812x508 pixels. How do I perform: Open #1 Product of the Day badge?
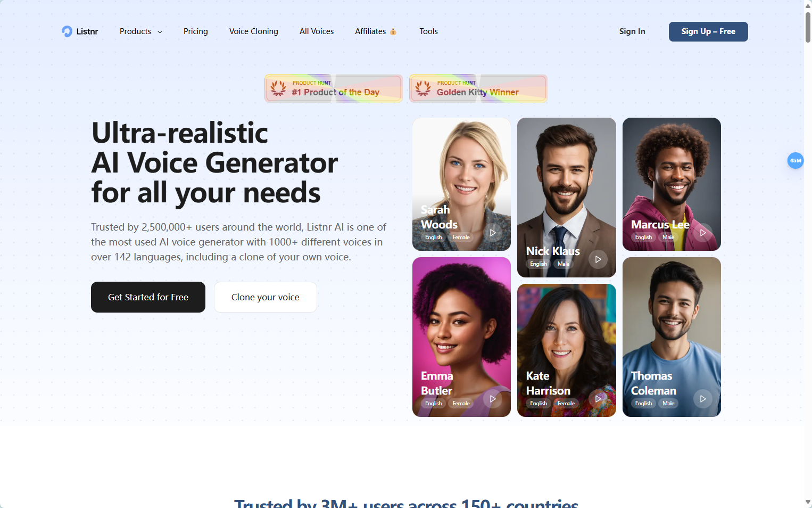coord(334,88)
